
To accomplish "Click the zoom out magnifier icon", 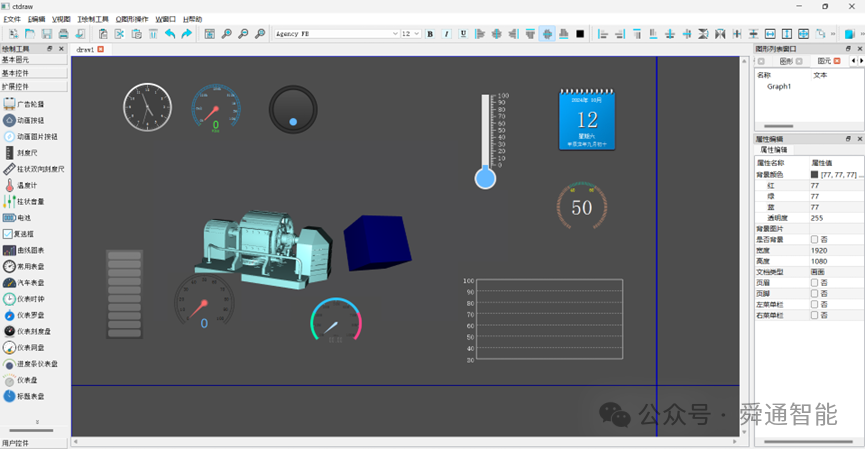I will [243, 34].
